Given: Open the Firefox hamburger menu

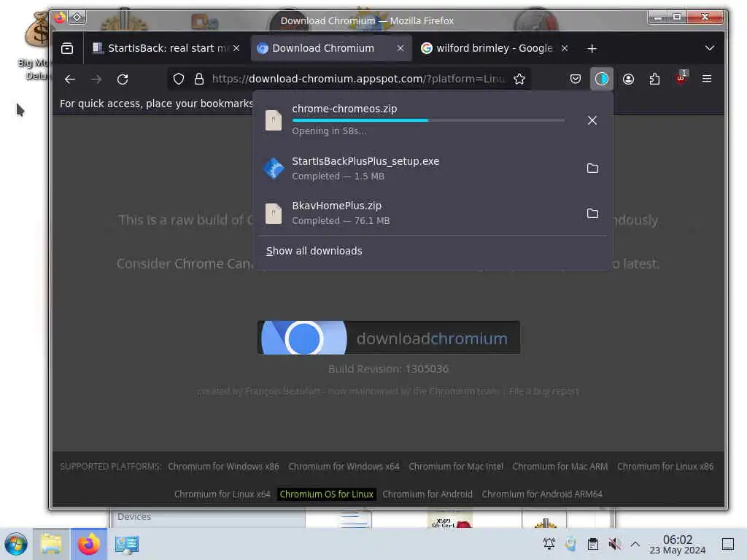Looking at the screenshot, I should [x=707, y=79].
